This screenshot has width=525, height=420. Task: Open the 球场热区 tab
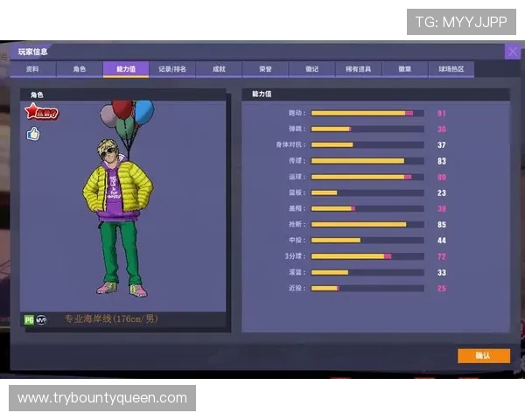coord(451,69)
